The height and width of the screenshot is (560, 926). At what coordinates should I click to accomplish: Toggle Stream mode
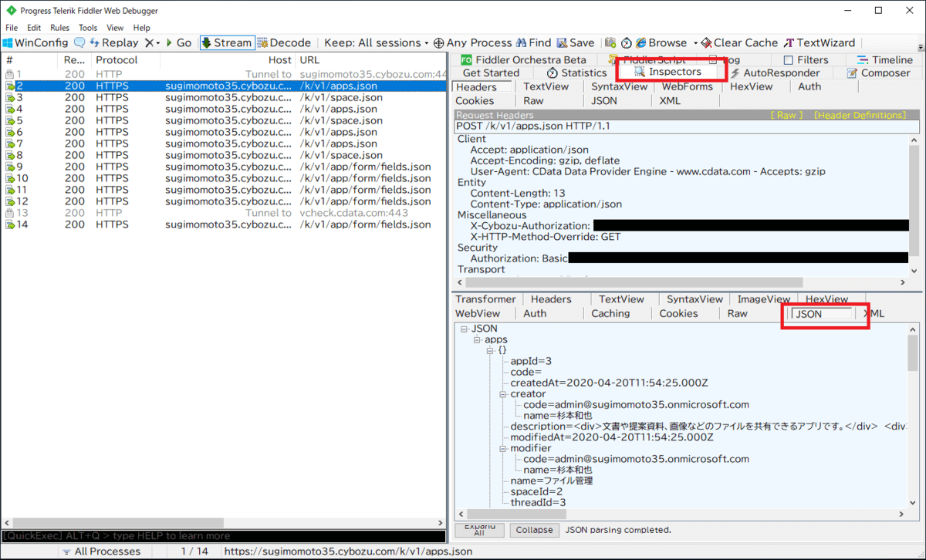pos(227,43)
